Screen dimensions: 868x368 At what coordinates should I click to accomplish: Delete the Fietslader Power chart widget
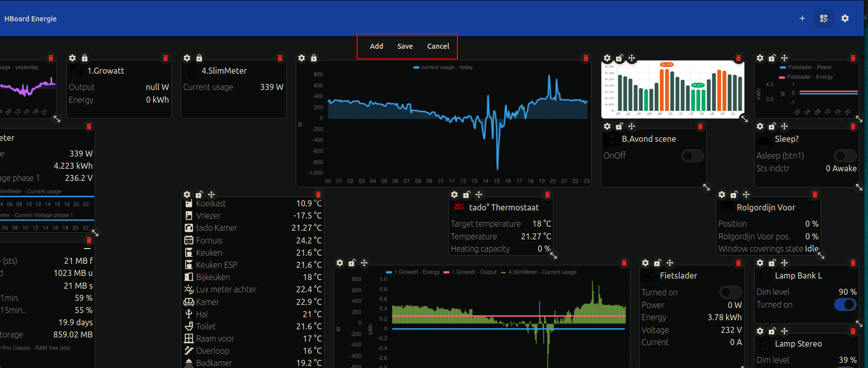point(853,58)
